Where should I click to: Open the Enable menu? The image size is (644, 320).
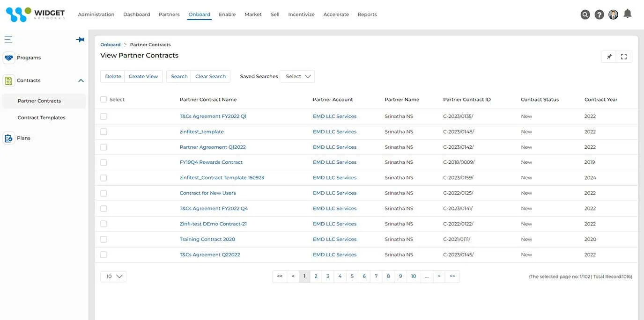[x=227, y=15]
